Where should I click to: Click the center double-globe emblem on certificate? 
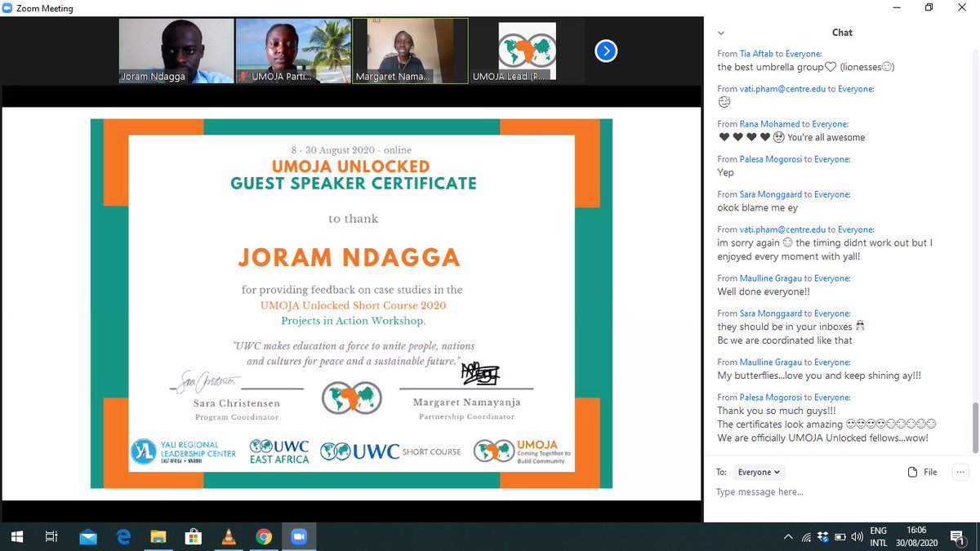pos(351,398)
